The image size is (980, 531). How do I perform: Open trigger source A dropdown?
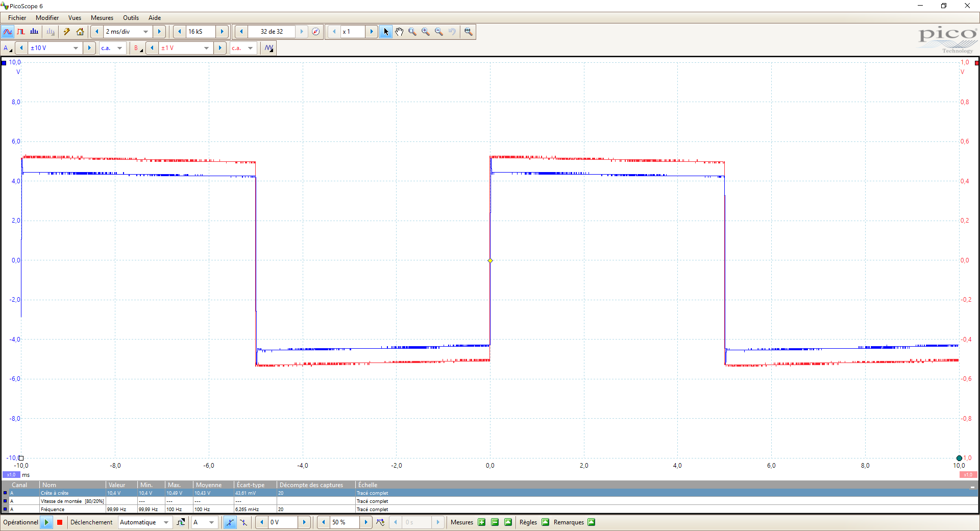[204, 522]
